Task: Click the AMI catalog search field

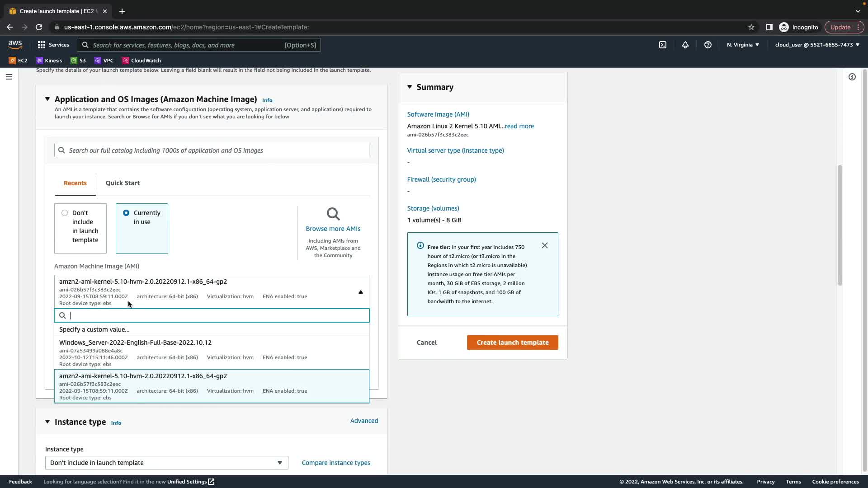Action: (212, 150)
